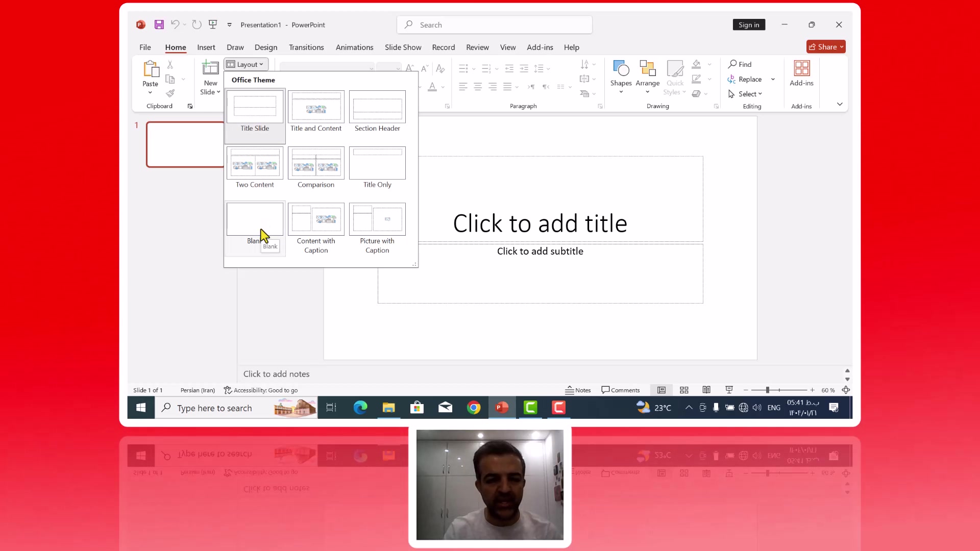This screenshot has height=551, width=980.
Task: Click the Find icon in Editing group
Action: (732, 64)
